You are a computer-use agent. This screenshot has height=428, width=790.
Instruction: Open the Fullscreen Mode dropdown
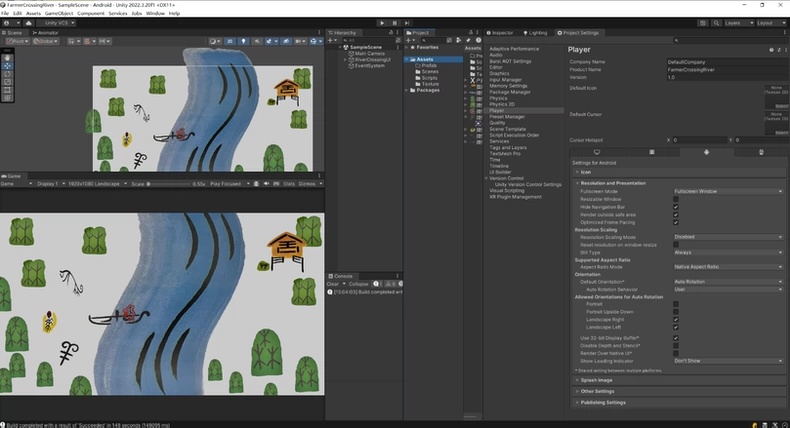click(x=728, y=191)
